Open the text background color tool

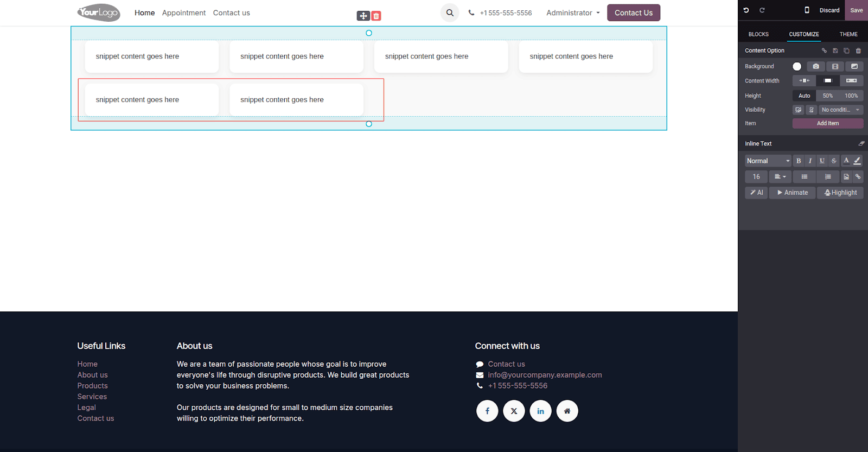tap(857, 161)
